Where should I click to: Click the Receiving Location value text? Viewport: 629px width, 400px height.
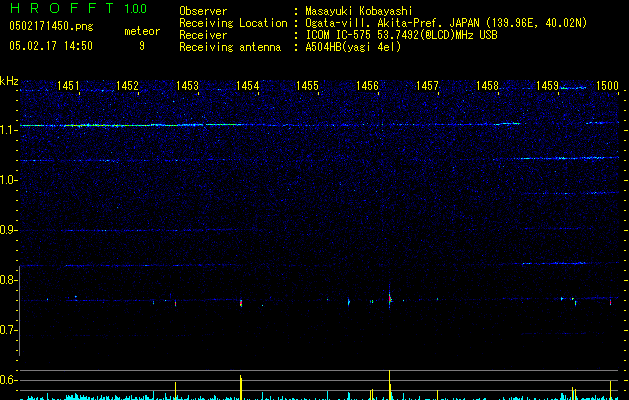446,23
